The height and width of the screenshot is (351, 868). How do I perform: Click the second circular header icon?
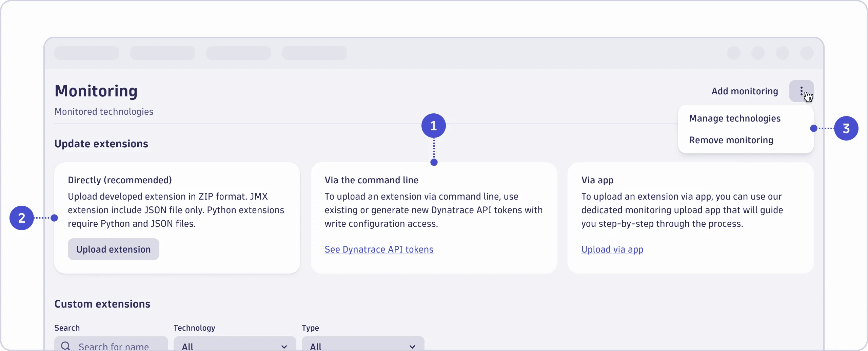(x=758, y=53)
